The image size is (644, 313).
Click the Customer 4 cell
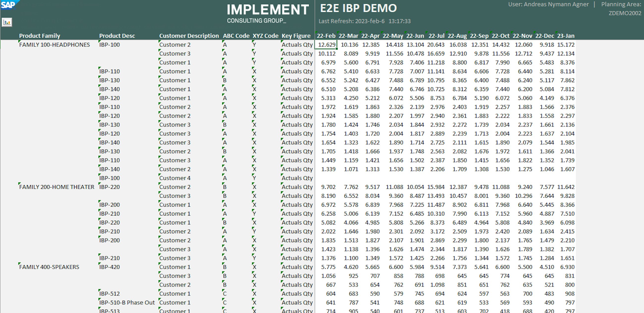(175, 178)
